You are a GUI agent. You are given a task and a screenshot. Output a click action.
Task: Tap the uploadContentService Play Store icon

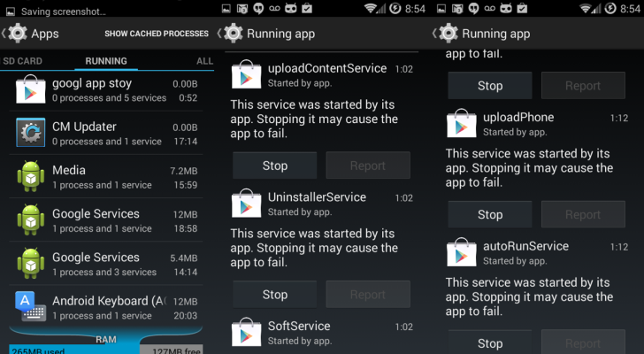pyautogui.click(x=246, y=74)
